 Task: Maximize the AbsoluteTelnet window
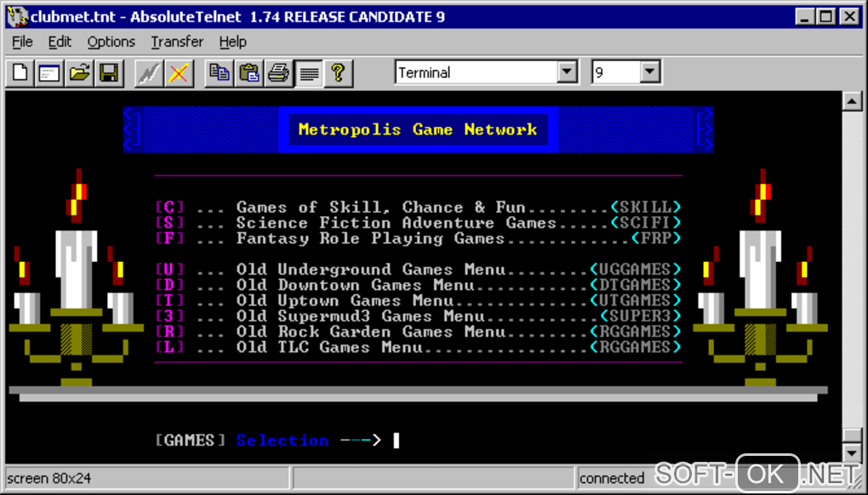(x=826, y=17)
